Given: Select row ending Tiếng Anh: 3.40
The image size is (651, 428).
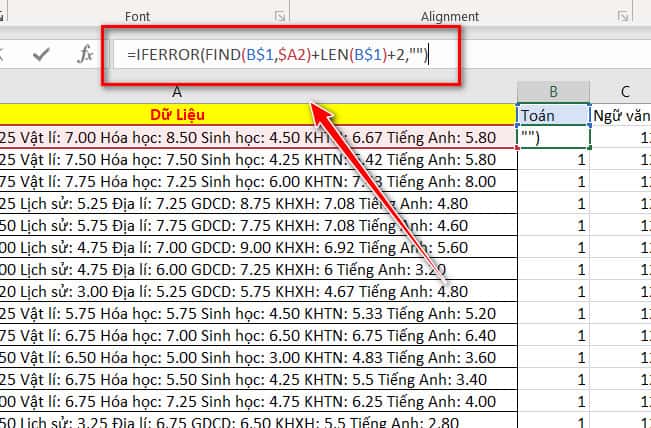Looking at the screenshot, I should (257, 380).
